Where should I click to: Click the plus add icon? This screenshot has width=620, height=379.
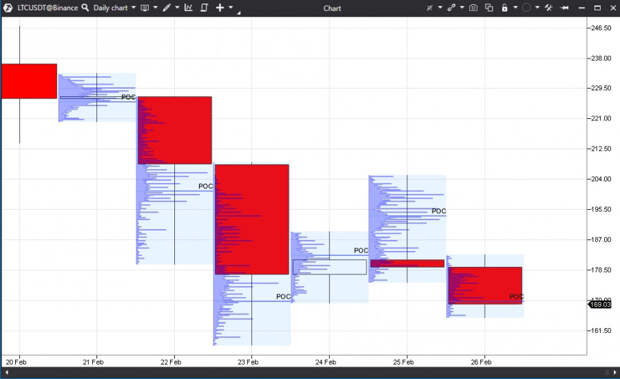220,8
